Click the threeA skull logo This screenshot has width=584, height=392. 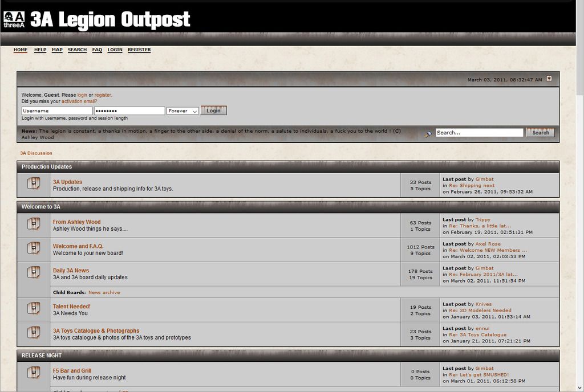point(14,19)
